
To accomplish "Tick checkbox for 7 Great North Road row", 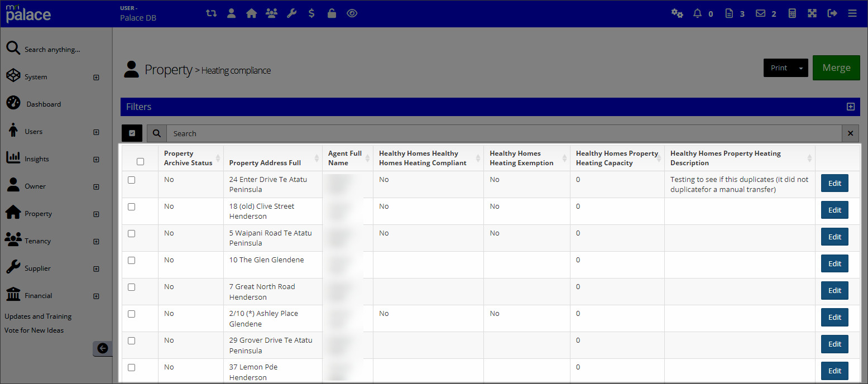I will (x=132, y=287).
